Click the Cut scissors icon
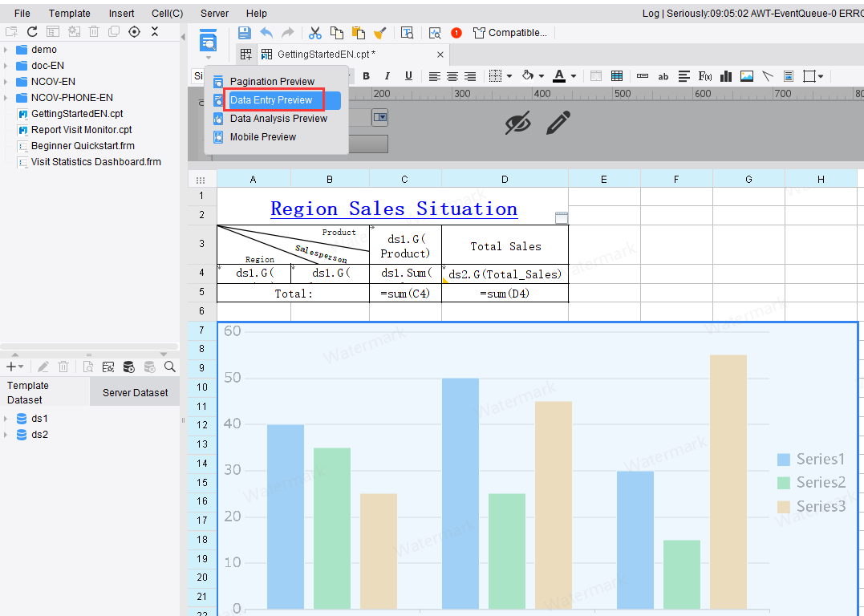Image resolution: width=864 pixels, height=616 pixels. 315,33
